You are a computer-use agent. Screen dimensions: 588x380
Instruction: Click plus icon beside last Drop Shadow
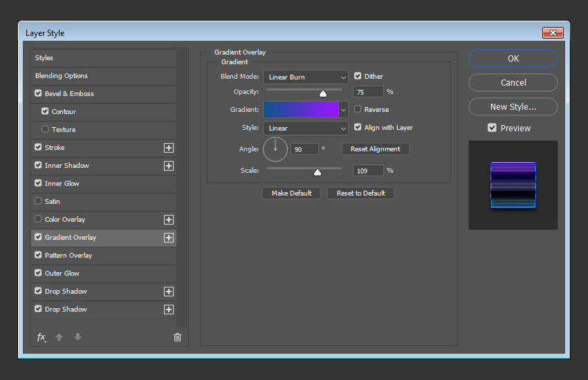[x=169, y=310]
